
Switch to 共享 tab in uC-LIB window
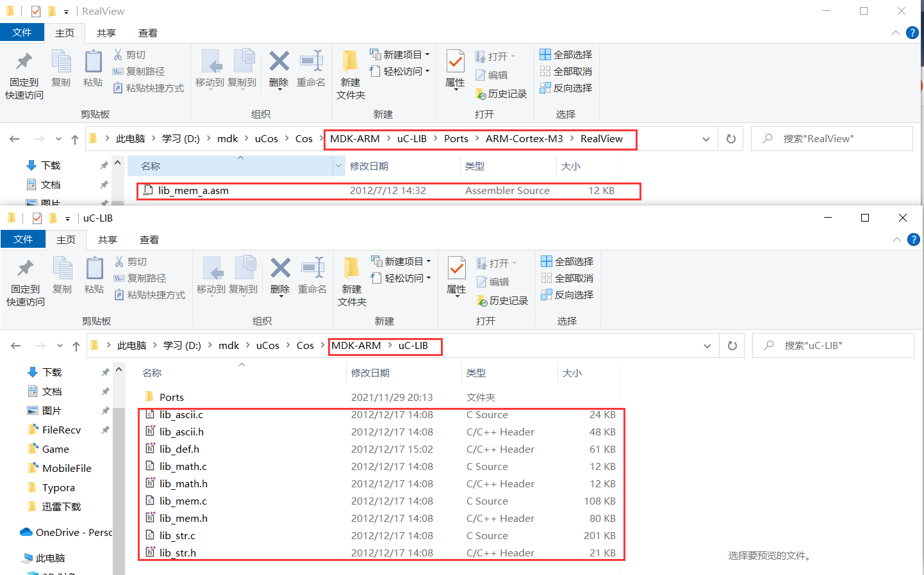click(108, 239)
